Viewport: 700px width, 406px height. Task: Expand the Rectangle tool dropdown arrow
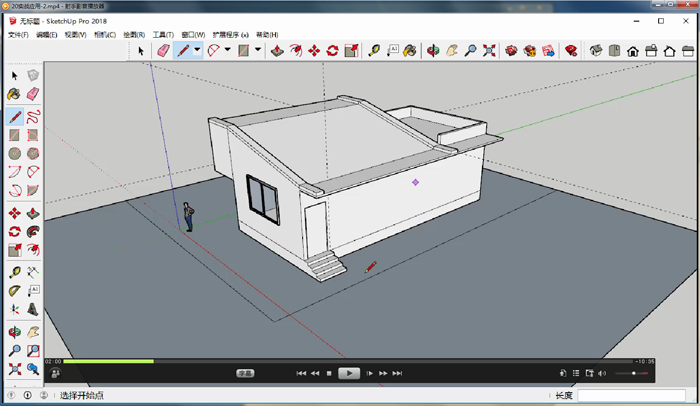tap(258, 50)
